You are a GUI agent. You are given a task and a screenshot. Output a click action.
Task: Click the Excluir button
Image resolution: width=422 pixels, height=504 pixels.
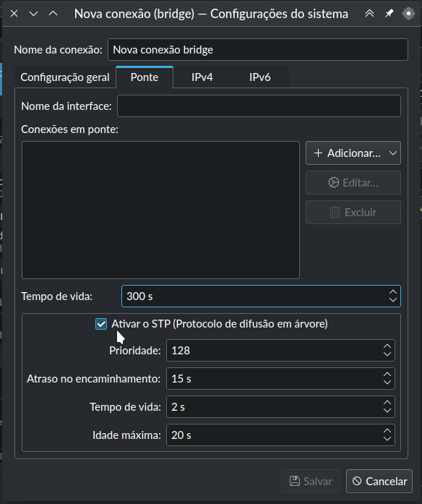click(353, 212)
